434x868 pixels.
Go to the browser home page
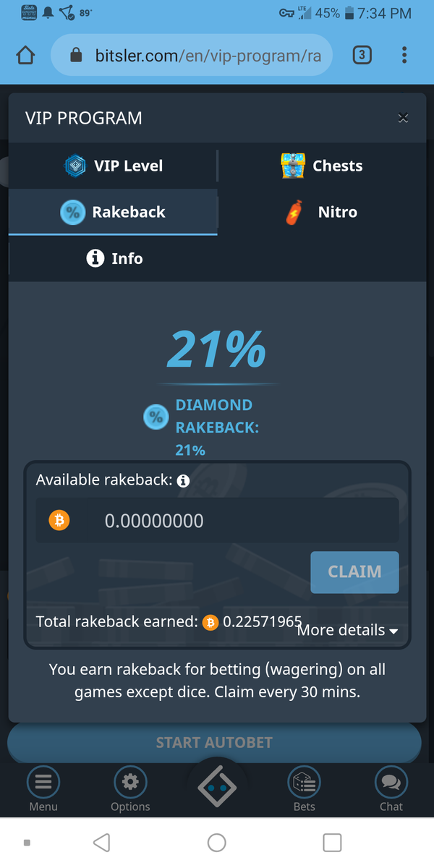click(25, 55)
